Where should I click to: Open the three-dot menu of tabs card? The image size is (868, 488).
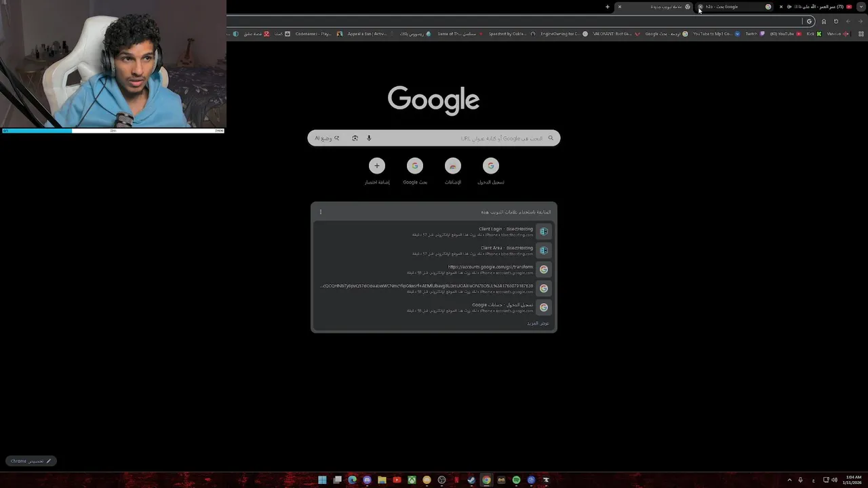321,212
